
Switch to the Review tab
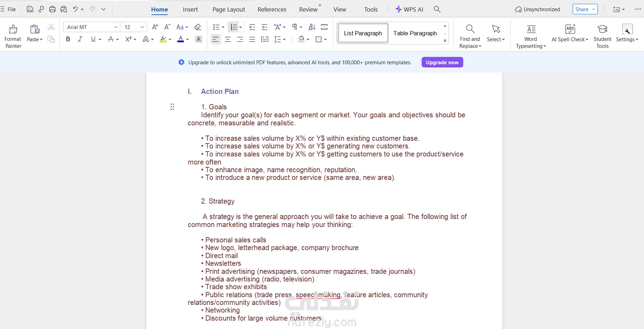tap(308, 9)
